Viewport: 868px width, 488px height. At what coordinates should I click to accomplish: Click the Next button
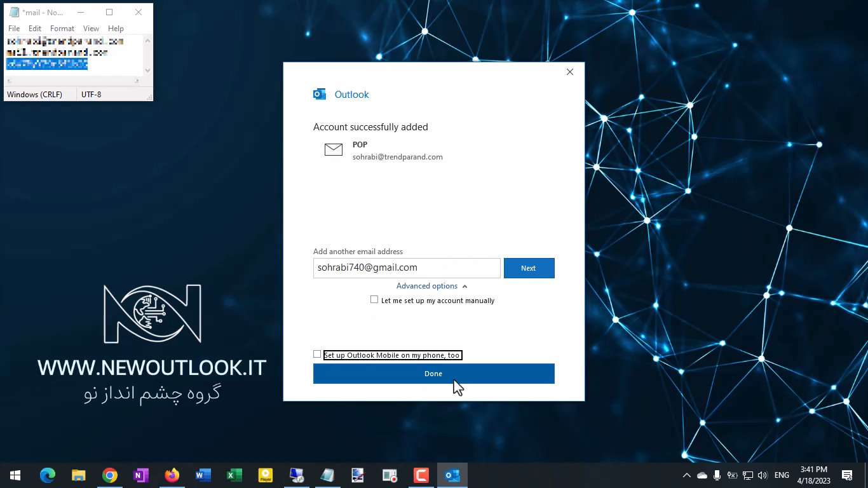[x=529, y=268]
